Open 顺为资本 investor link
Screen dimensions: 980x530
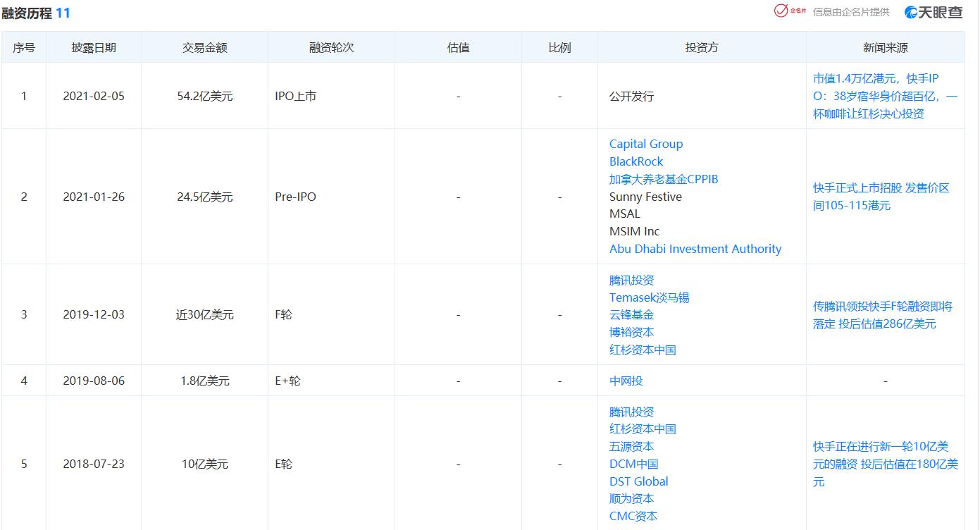[632, 498]
